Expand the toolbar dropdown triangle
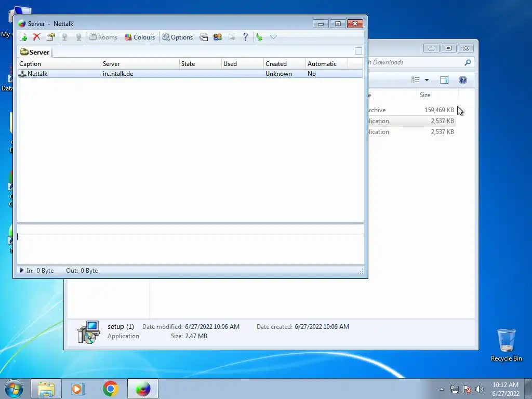 point(273,37)
